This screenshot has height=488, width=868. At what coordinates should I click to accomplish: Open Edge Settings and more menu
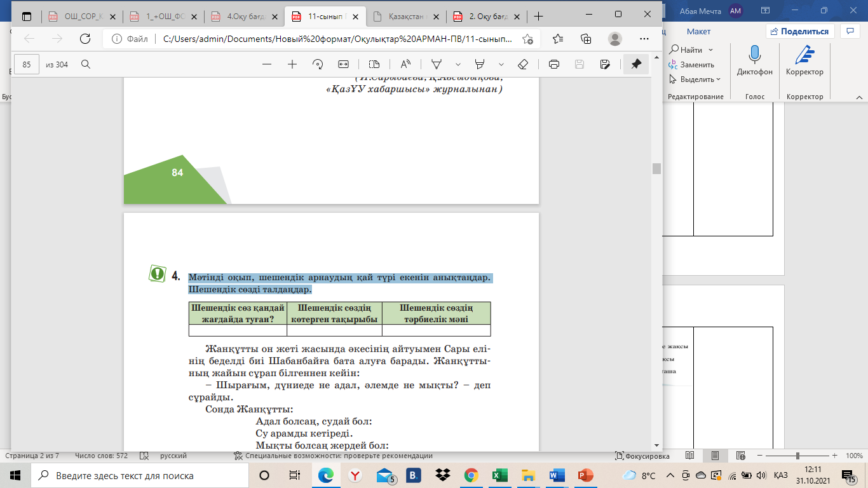coord(644,39)
